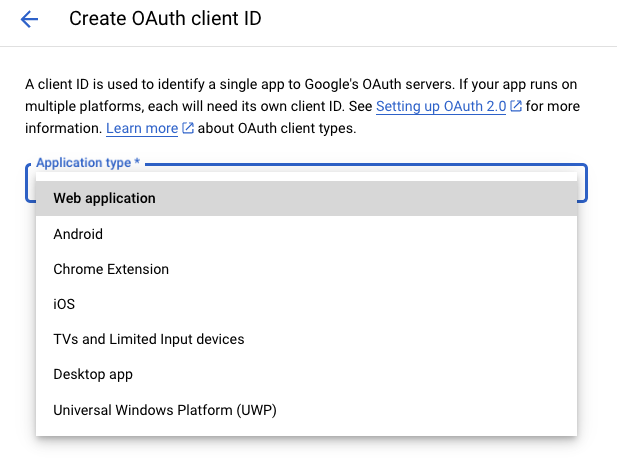Click the 'A client ID is used' sentence
This screenshot has height=459, width=617.
coord(301,84)
